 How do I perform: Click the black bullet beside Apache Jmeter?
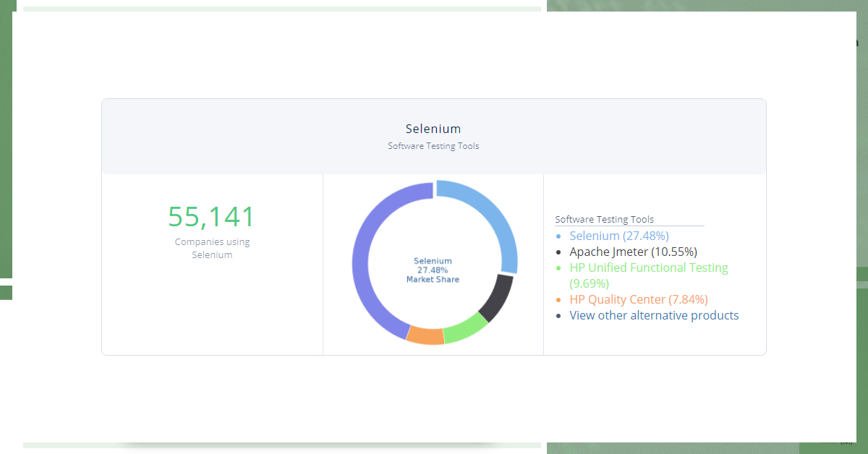pos(558,252)
